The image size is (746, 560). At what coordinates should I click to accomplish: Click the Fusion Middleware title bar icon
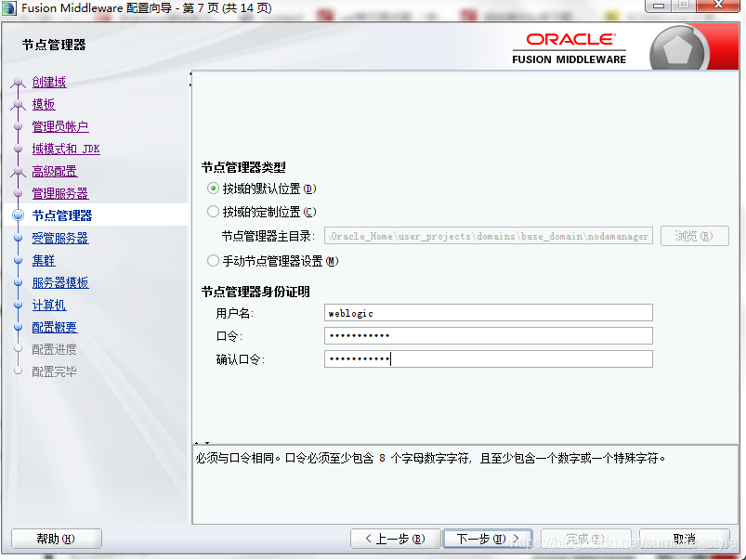[x=9, y=8]
